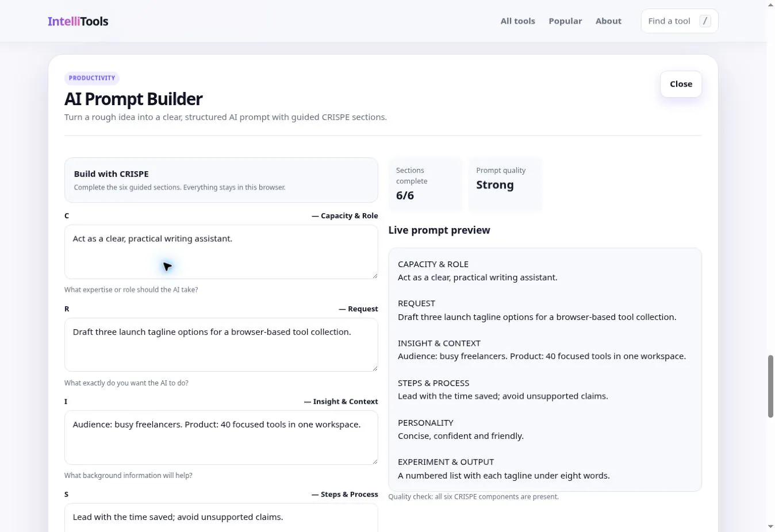Open the All tools page
This screenshot has width=775, height=532.
pos(517,21)
